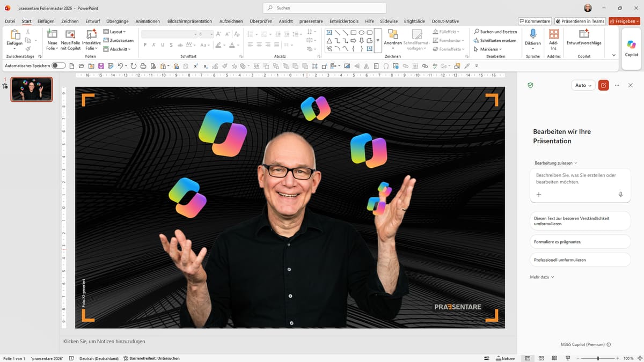Open the Abschnitt dropdown

pyautogui.click(x=117, y=49)
